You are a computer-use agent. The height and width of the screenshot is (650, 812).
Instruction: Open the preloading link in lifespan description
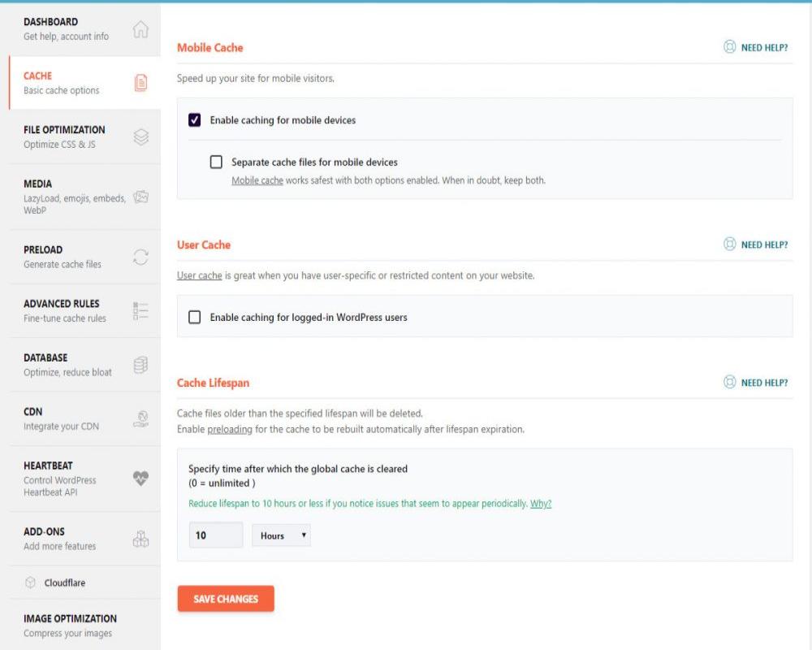click(x=230, y=429)
